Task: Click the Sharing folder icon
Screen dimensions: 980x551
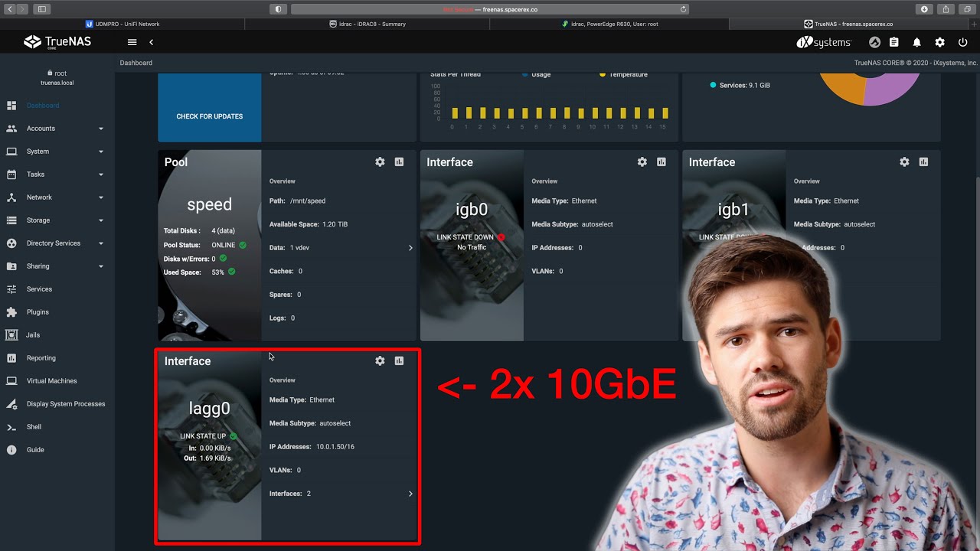Action: tap(11, 266)
